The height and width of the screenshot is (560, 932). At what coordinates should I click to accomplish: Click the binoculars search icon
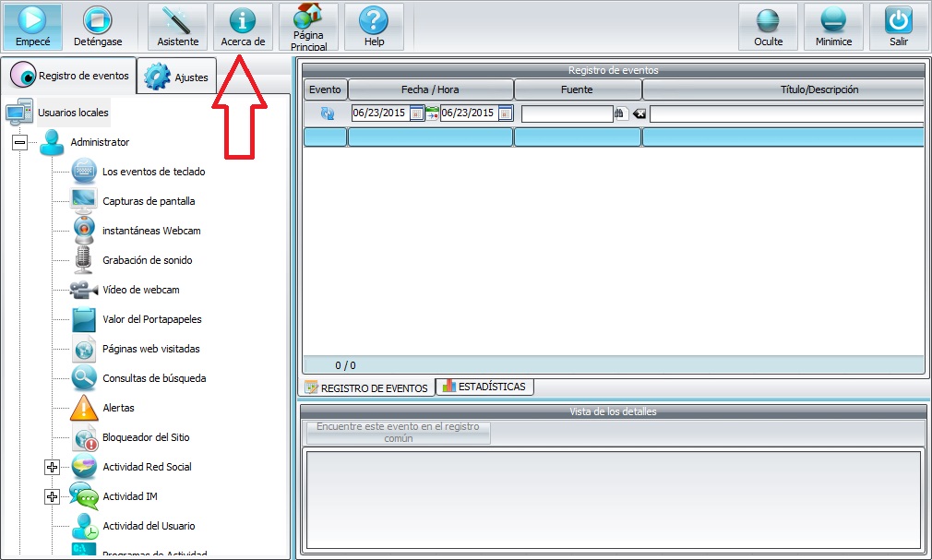click(x=620, y=113)
